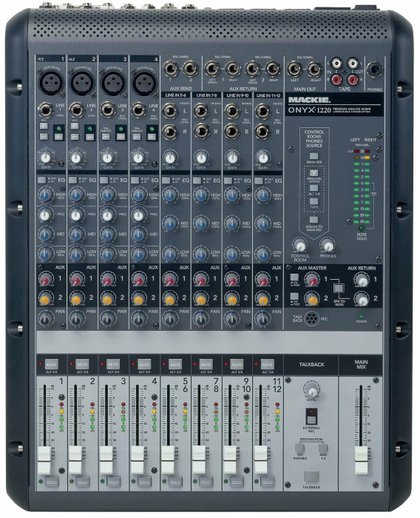Click the channel 7-8 yellow AUX 2 knob

coord(200,299)
